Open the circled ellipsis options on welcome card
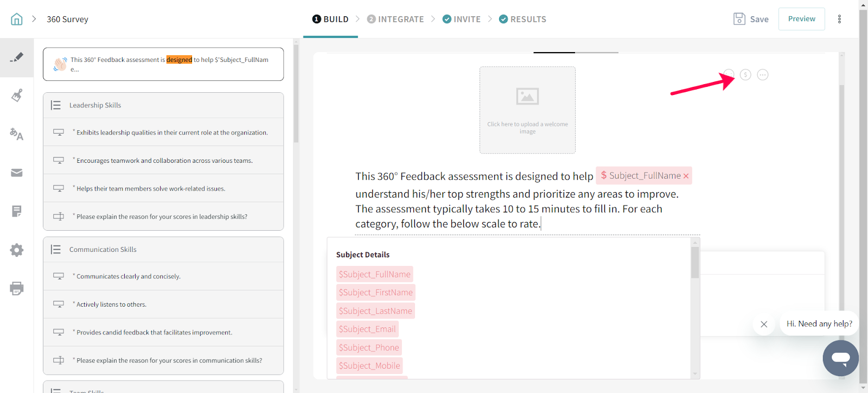The width and height of the screenshot is (868, 393). pos(763,75)
